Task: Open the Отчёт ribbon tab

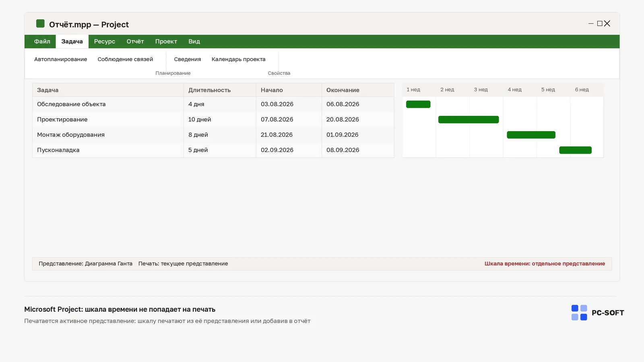Action: tap(135, 41)
